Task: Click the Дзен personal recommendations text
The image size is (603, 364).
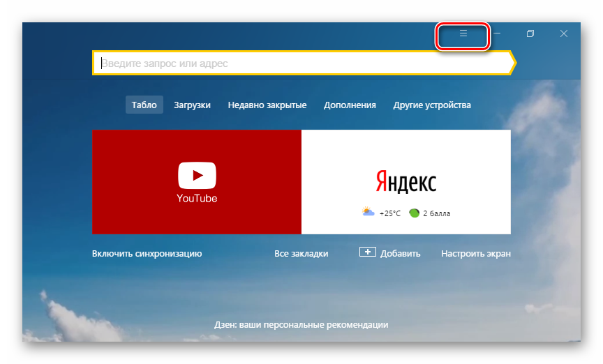Action: [x=301, y=325]
